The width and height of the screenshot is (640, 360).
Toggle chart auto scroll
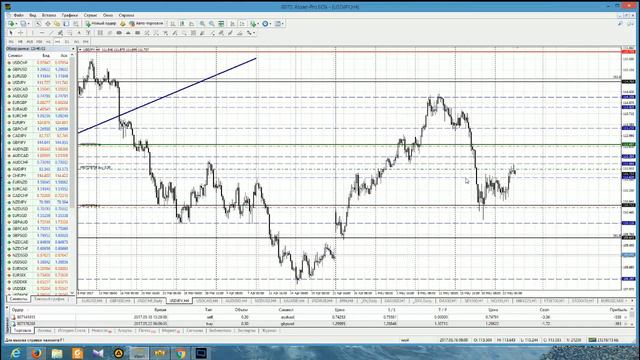[x=232, y=24]
